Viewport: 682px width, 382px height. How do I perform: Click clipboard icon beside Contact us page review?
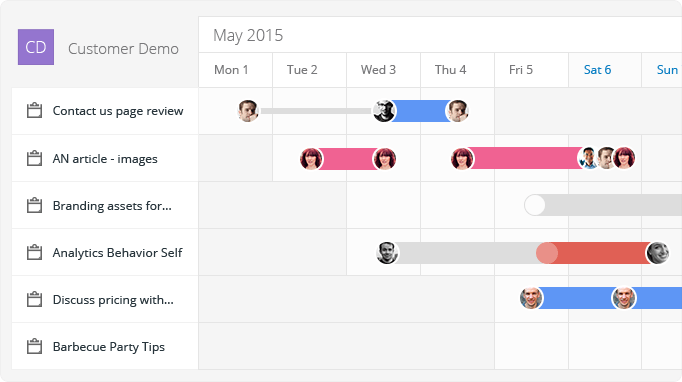click(34, 111)
